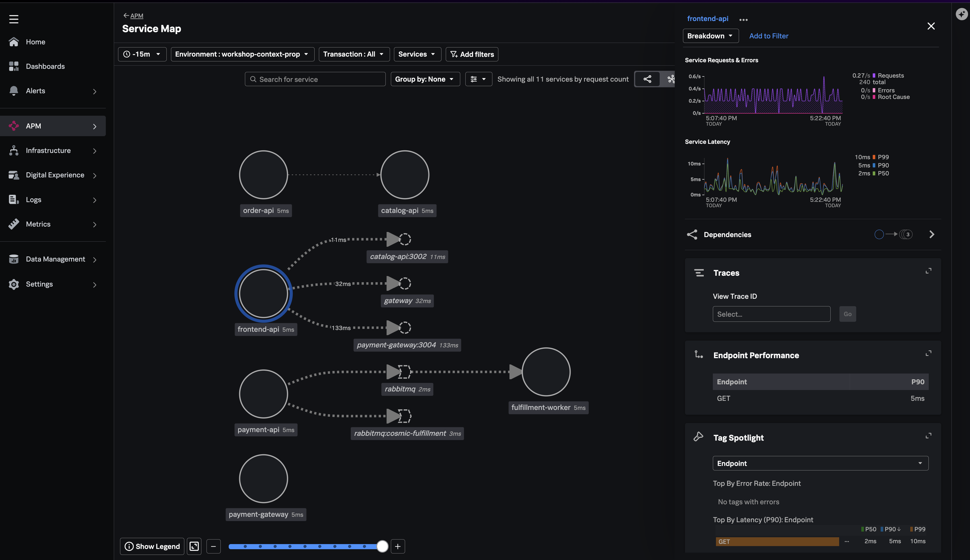Click the Metrics ruler icon
The width and height of the screenshot is (970, 560).
click(14, 224)
